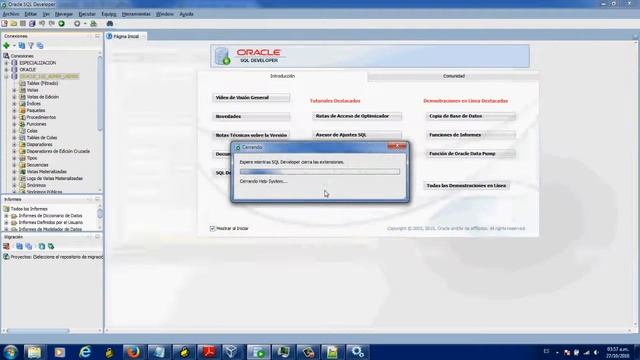Select the Índices tree item
Viewport: 640px width, 360px height.
coord(33,104)
